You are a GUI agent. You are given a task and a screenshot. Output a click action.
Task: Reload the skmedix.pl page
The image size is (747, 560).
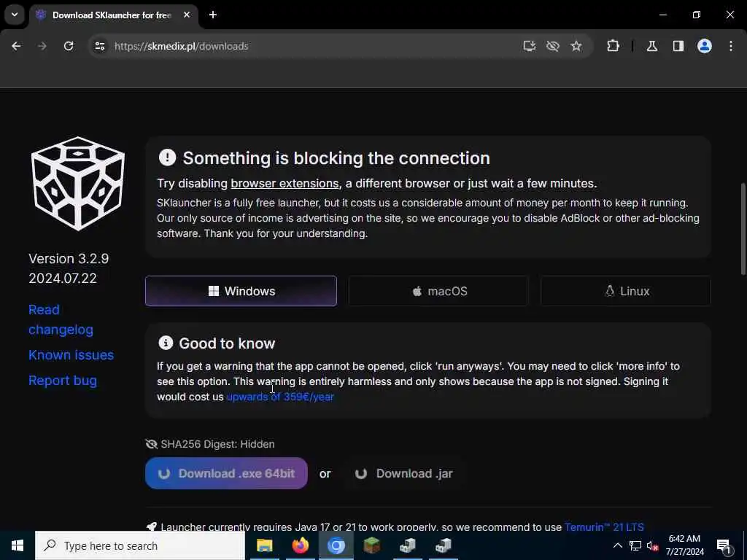(x=69, y=46)
